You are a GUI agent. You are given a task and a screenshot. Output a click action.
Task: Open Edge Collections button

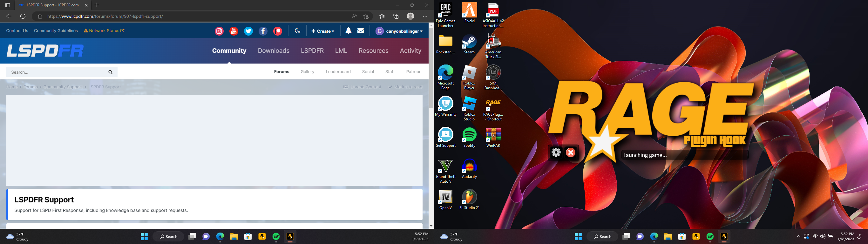pyautogui.click(x=396, y=16)
